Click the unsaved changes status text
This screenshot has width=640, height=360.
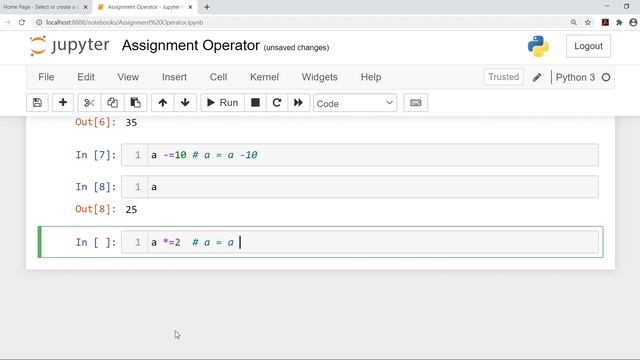point(296,47)
